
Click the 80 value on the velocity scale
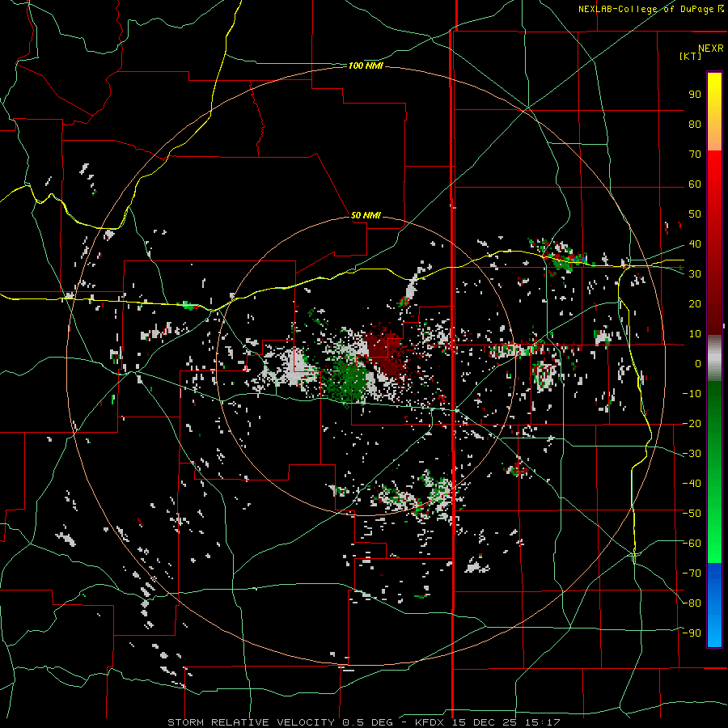pyautogui.click(x=695, y=125)
